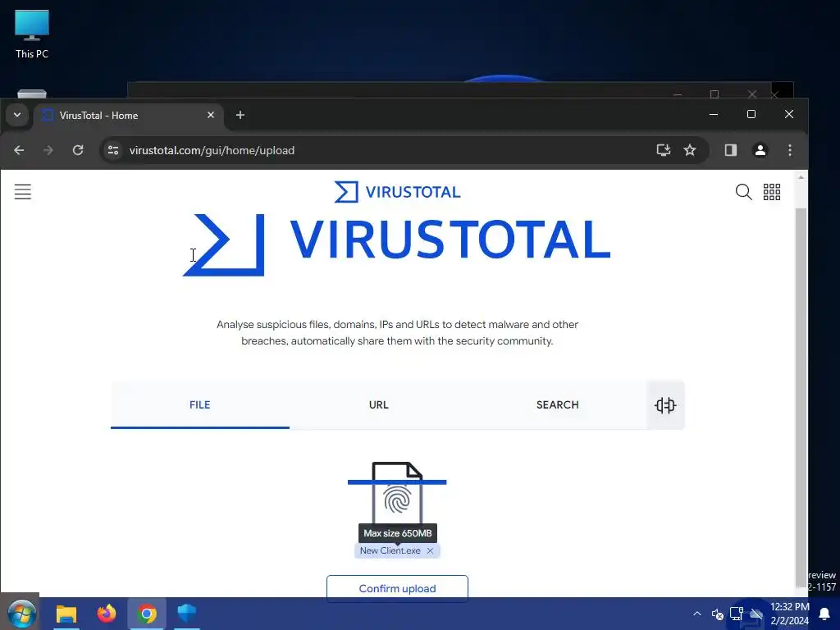Minimize the Chrome window
The width and height of the screenshot is (840, 630).
click(x=714, y=114)
